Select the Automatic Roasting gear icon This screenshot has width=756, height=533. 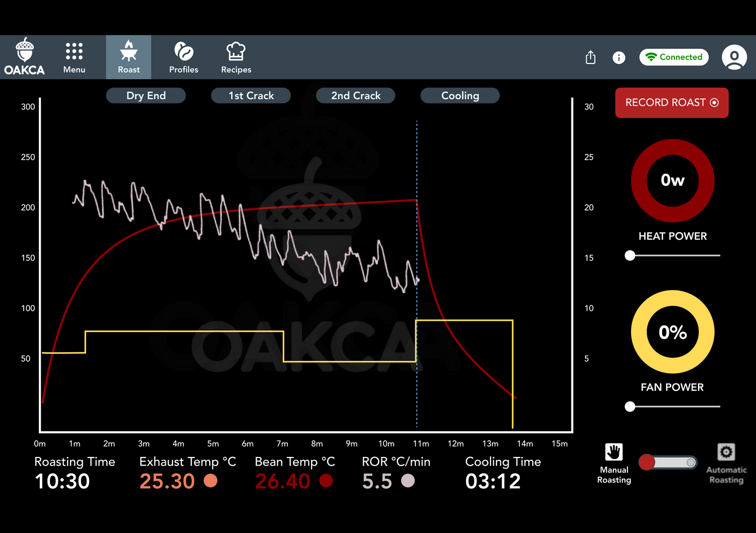coord(726,452)
